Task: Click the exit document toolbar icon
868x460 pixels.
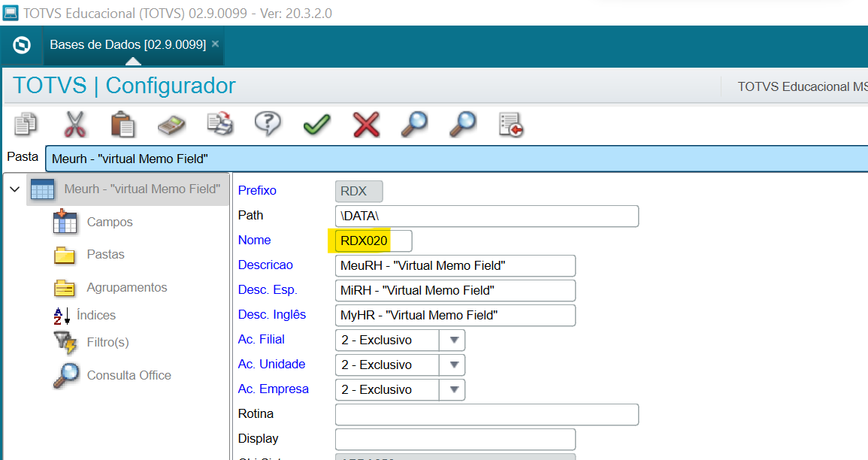Action: [x=511, y=125]
